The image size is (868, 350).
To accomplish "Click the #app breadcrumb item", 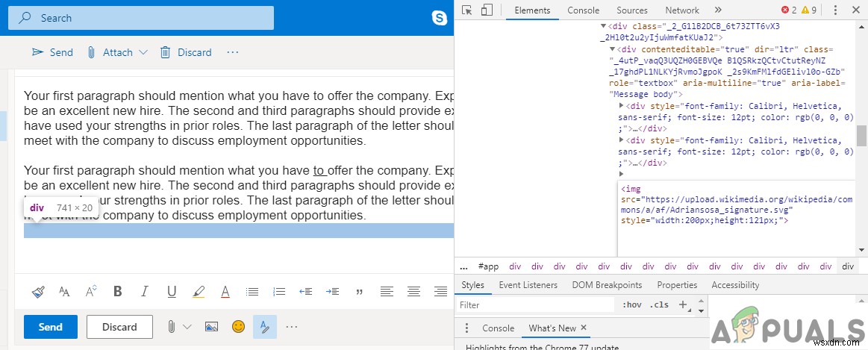I will (x=487, y=266).
